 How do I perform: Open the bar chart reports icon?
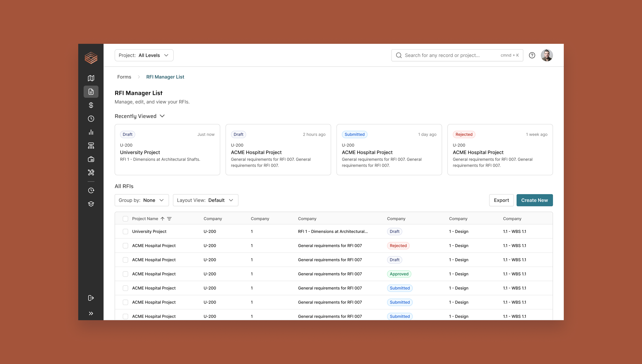click(91, 132)
